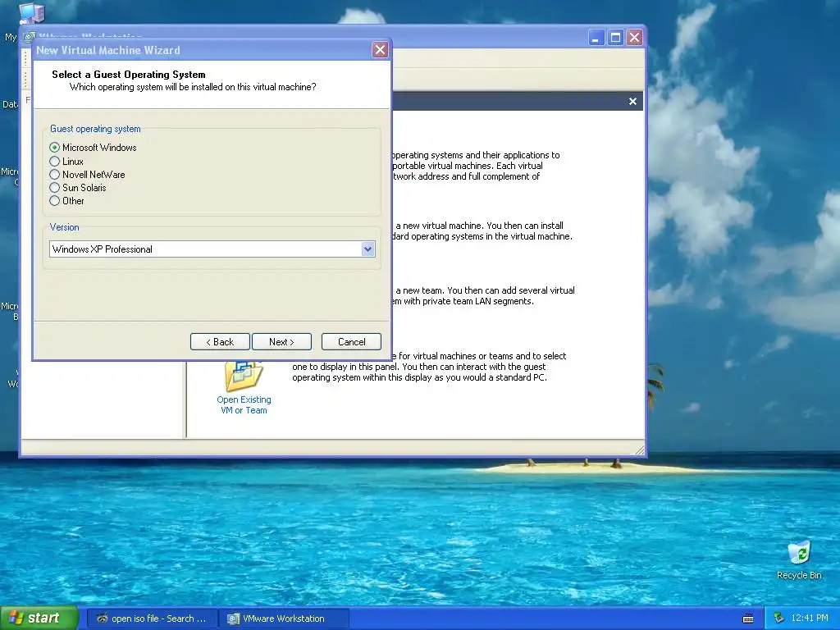Minimize the VMware Workstation window
Viewport: 840px width, 630px height.
tap(596, 38)
